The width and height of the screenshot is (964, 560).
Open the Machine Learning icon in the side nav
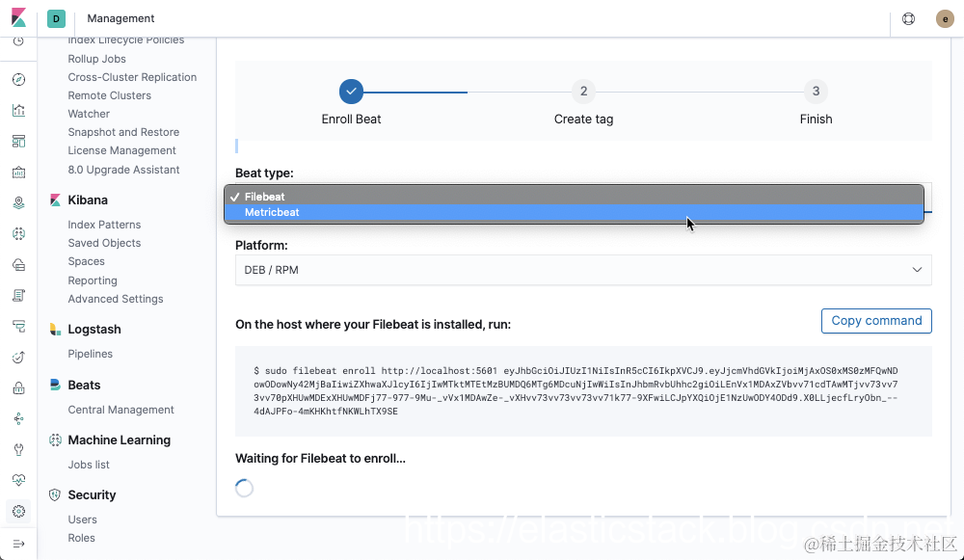coord(18,233)
